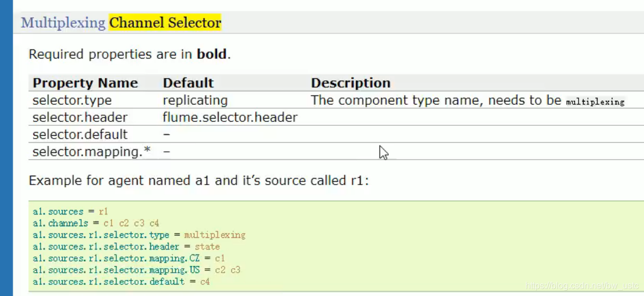Select the 'selector.default' property cell

click(x=80, y=135)
